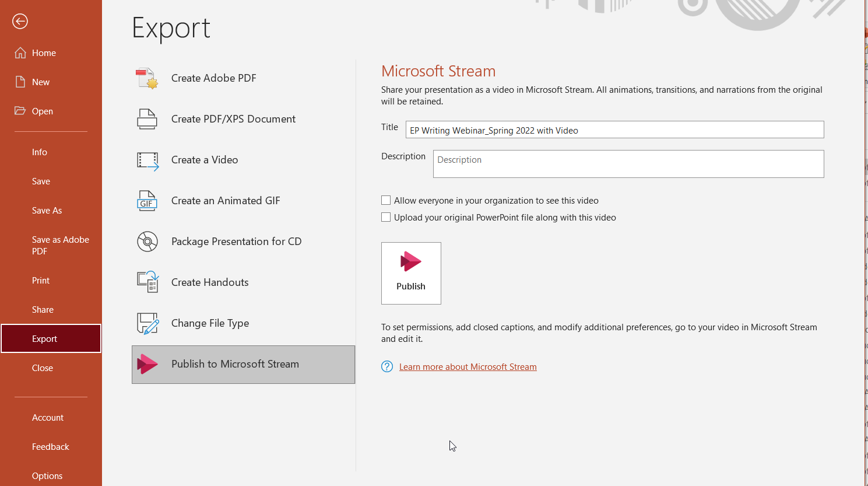
Task: Click the PDF/XPS Document printer icon
Action: 147,119
